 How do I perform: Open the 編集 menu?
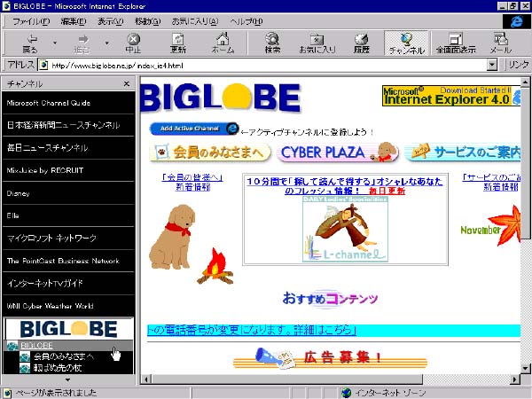[x=74, y=21]
